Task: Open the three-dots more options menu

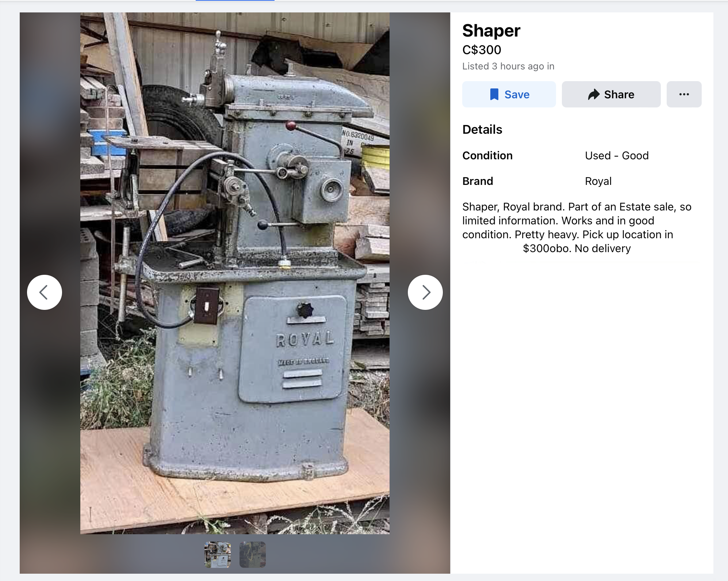Action: [x=684, y=94]
